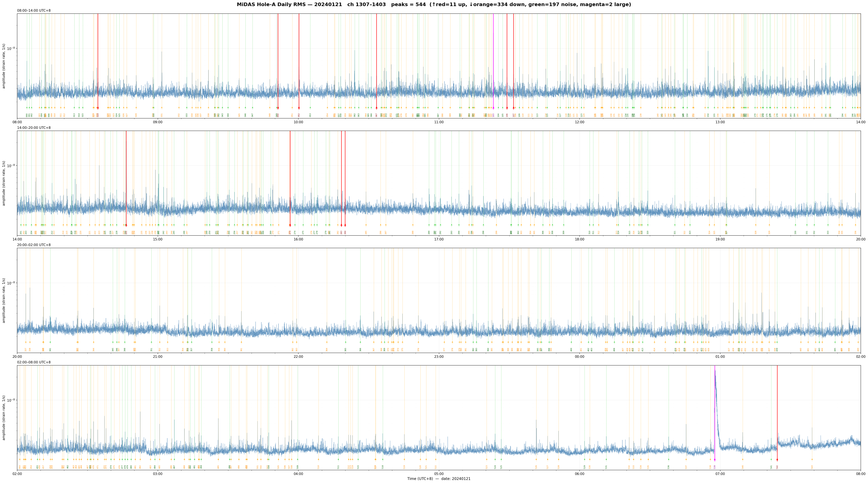868x483 pixels.
Task: Click the 21:00 time tick label
Action: pyautogui.click(x=158, y=356)
